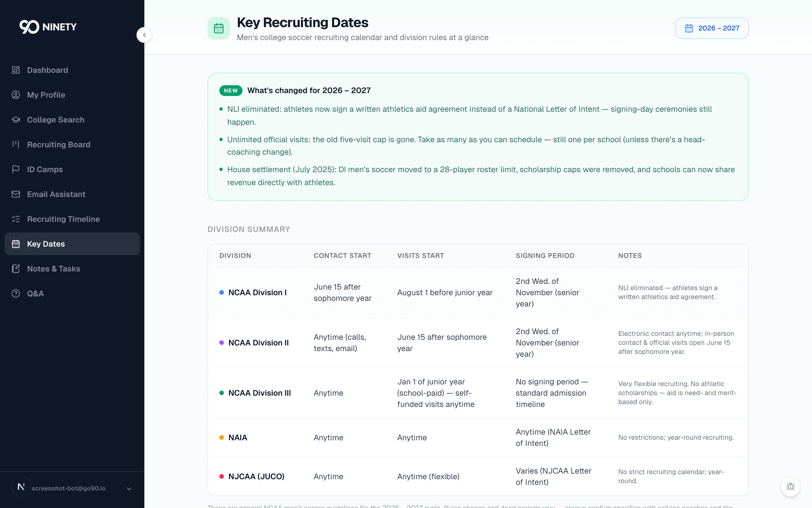Viewport: 812px width, 508px height.
Task: Click the Recruiting Board columns icon
Action: pos(16,144)
